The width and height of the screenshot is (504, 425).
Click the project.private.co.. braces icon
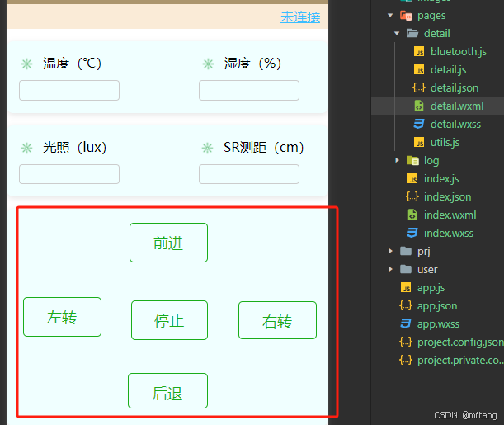coord(406,360)
